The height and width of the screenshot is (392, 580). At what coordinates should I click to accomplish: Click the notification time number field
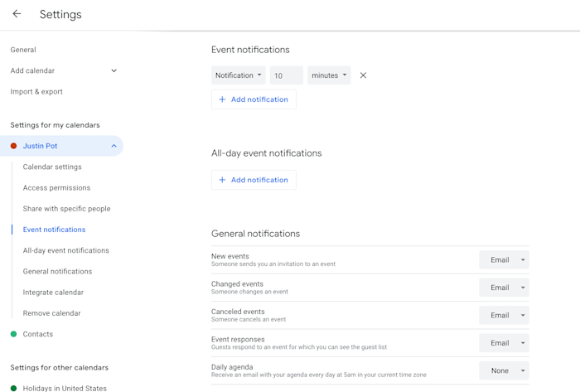point(286,75)
